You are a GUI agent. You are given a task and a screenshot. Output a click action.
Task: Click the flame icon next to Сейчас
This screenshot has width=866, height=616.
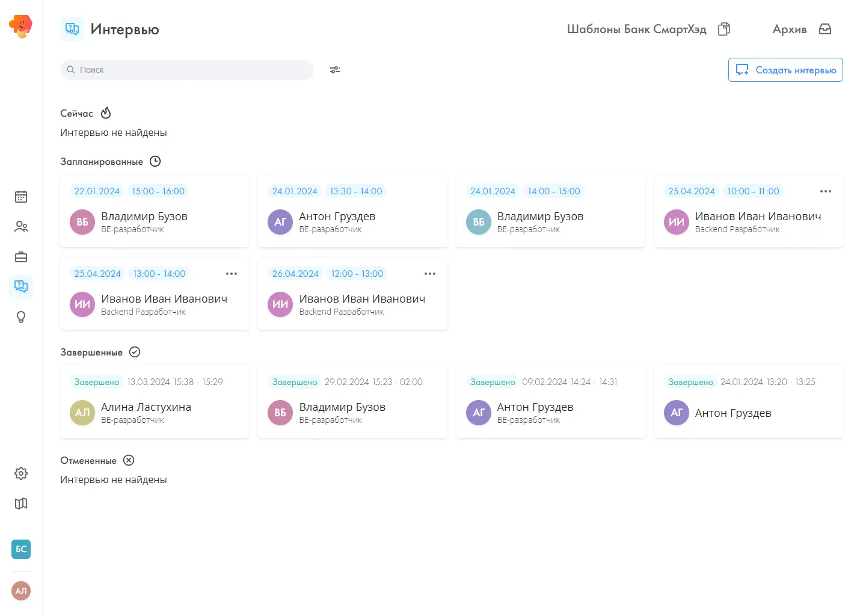coord(106,112)
